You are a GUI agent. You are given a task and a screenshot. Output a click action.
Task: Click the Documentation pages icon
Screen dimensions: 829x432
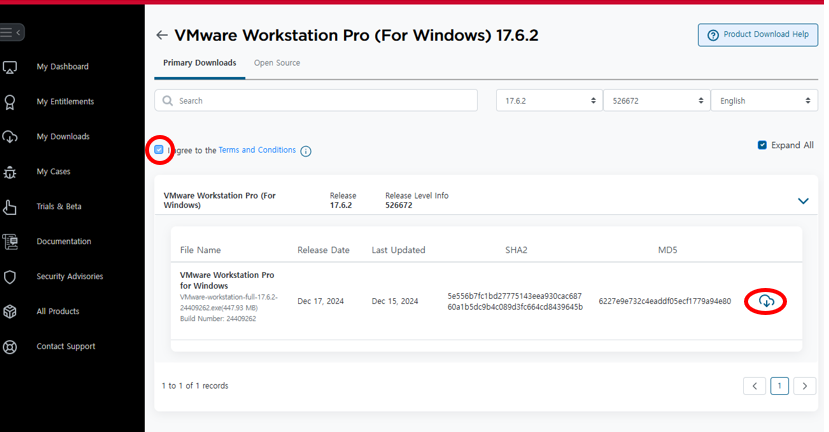pyautogui.click(x=10, y=242)
